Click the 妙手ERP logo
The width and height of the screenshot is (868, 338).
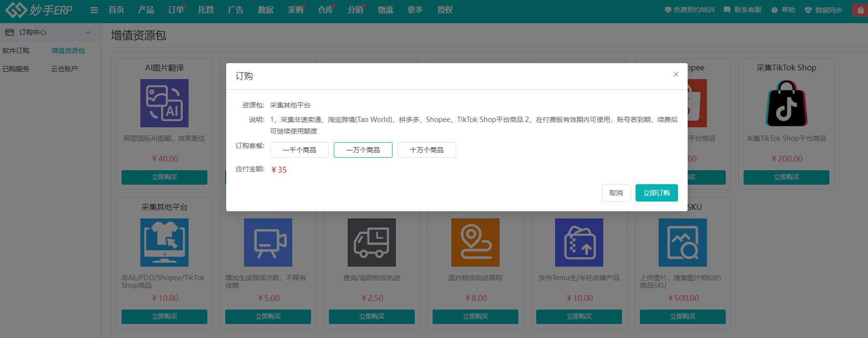[39, 10]
